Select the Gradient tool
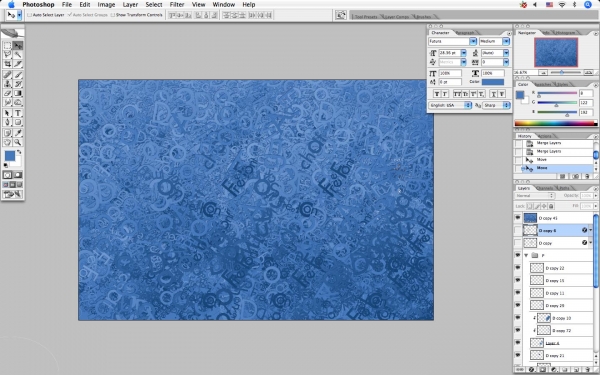Viewport: 600px width, 375px height. pos(18,93)
